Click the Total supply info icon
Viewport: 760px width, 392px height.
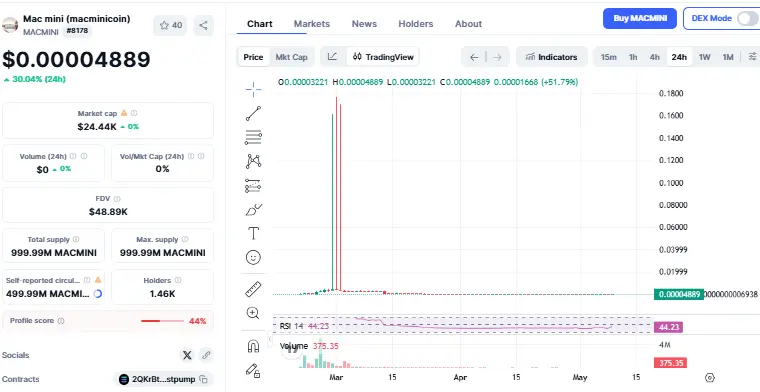pos(76,239)
